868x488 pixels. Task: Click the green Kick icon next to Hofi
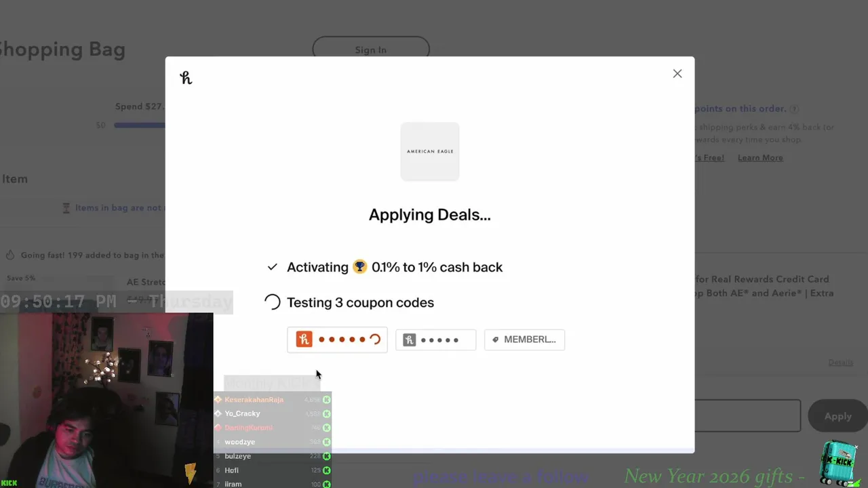[326, 470]
